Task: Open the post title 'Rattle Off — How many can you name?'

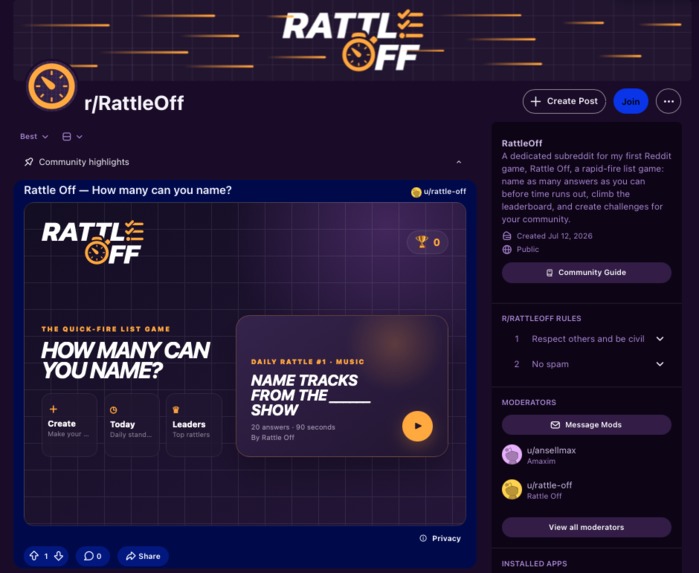Action: coord(127,190)
